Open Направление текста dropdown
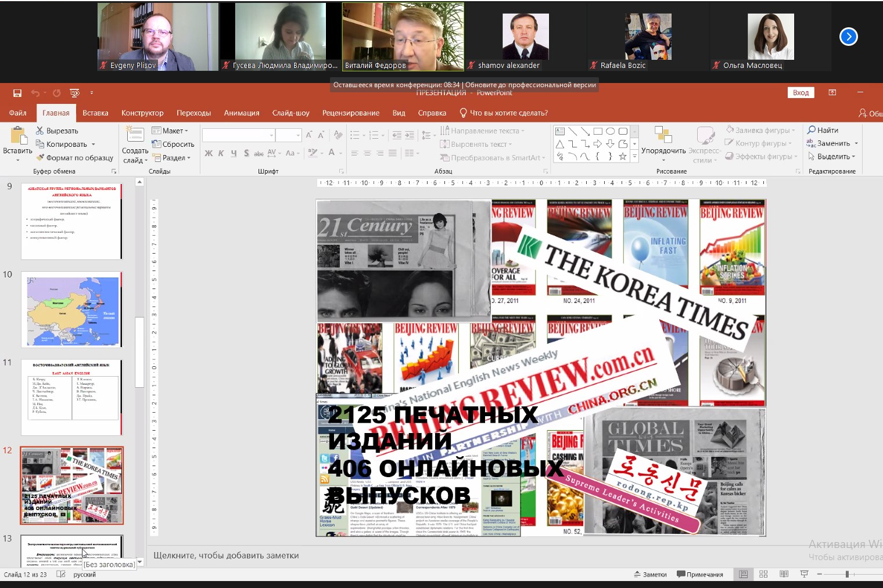883x588 pixels. point(482,131)
